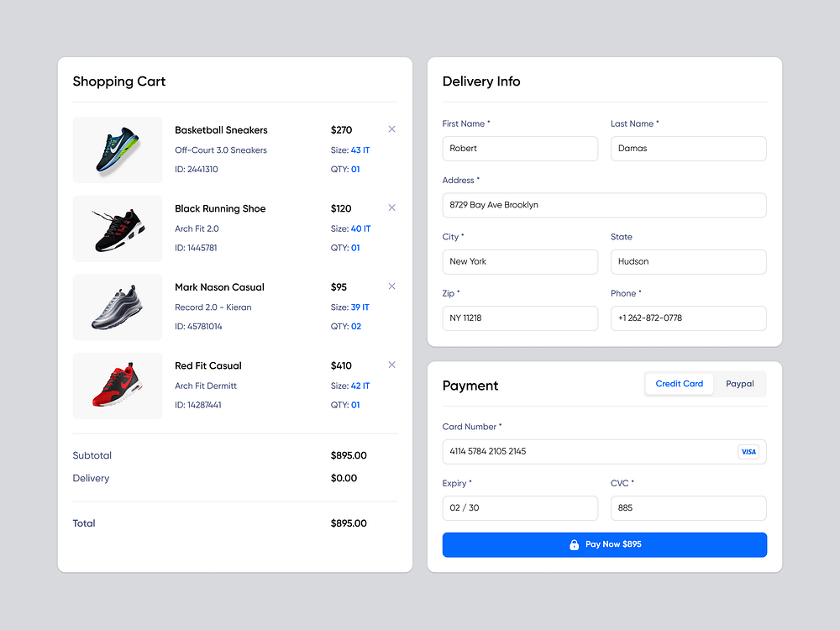View the Black Running Shoe image

pyautogui.click(x=118, y=228)
